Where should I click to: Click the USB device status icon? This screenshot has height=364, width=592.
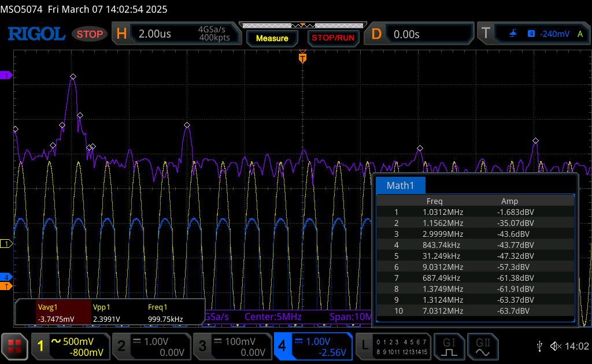(539, 346)
